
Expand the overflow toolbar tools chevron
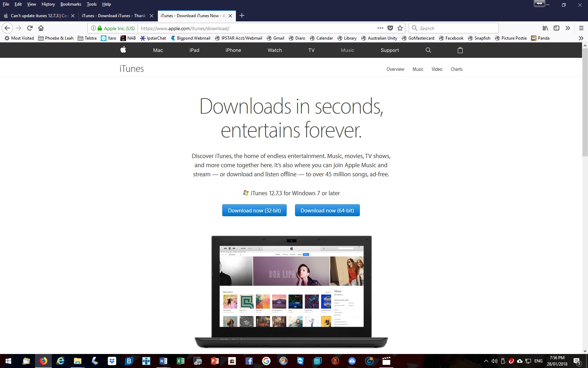coord(568,28)
